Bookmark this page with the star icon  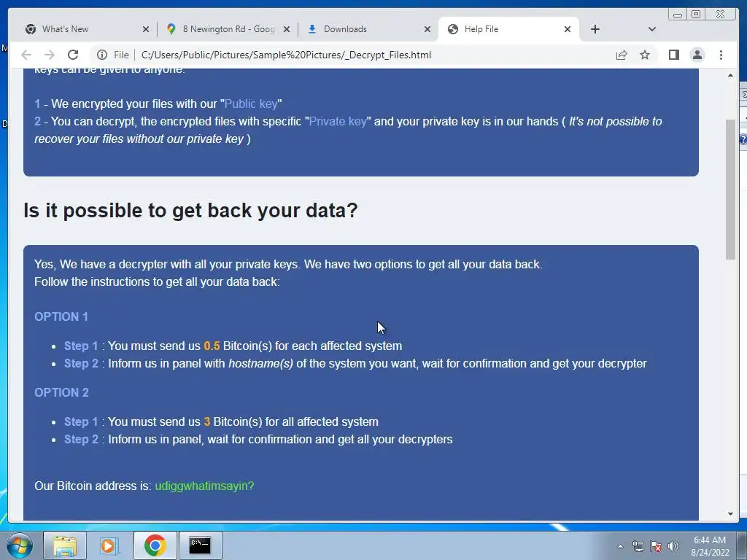point(645,55)
